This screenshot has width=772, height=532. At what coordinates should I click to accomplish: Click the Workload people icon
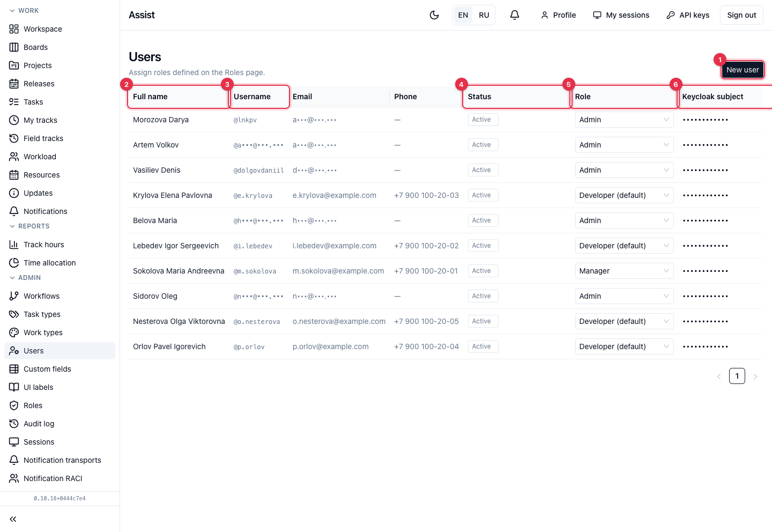[x=14, y=157]
